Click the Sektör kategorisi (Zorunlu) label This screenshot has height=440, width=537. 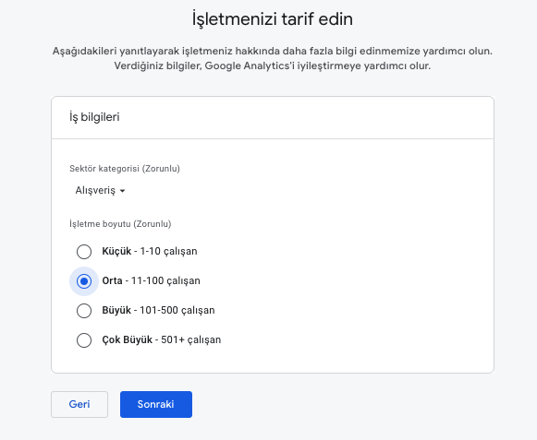coord(125,168)
